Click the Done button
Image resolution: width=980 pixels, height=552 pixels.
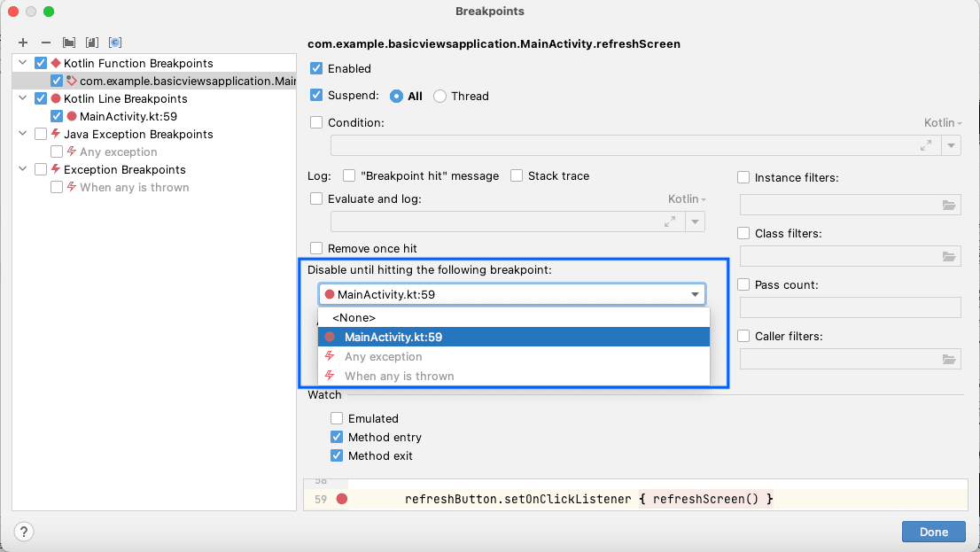tap(934, 532)
